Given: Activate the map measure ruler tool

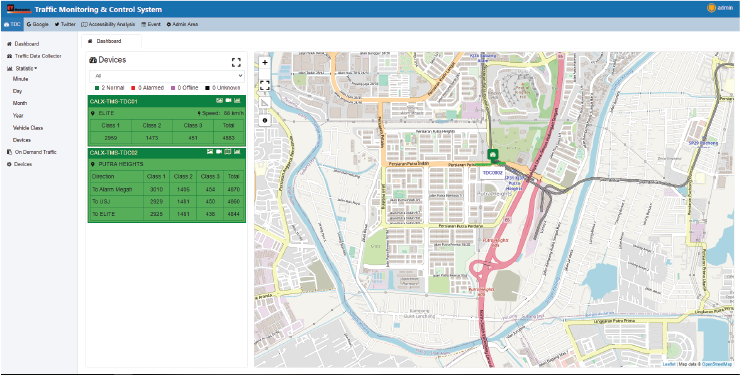Looking at the screenshot, I should (265, 103).
